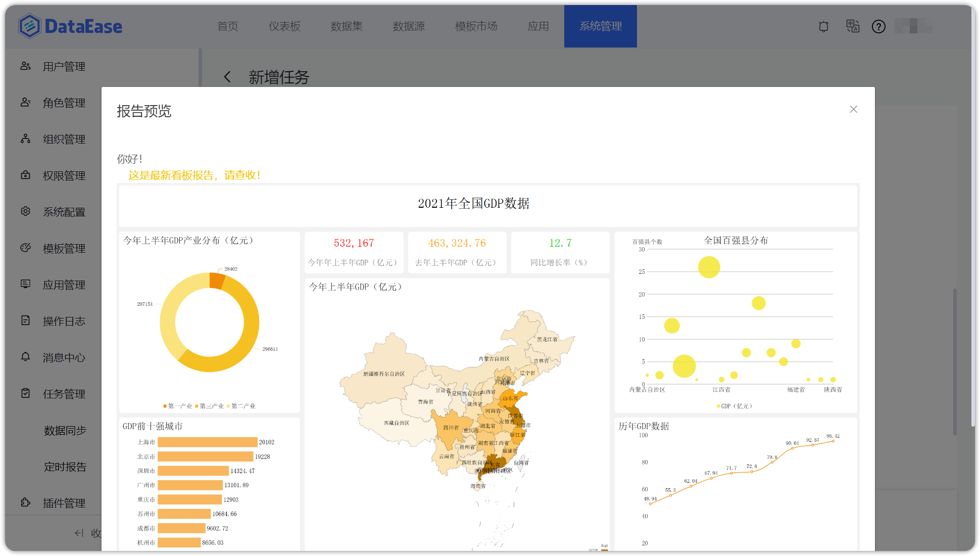The height and width of the screenshot is (556, 980).
Task: Select the 系统管理 tab
Action: click(601, 26)
